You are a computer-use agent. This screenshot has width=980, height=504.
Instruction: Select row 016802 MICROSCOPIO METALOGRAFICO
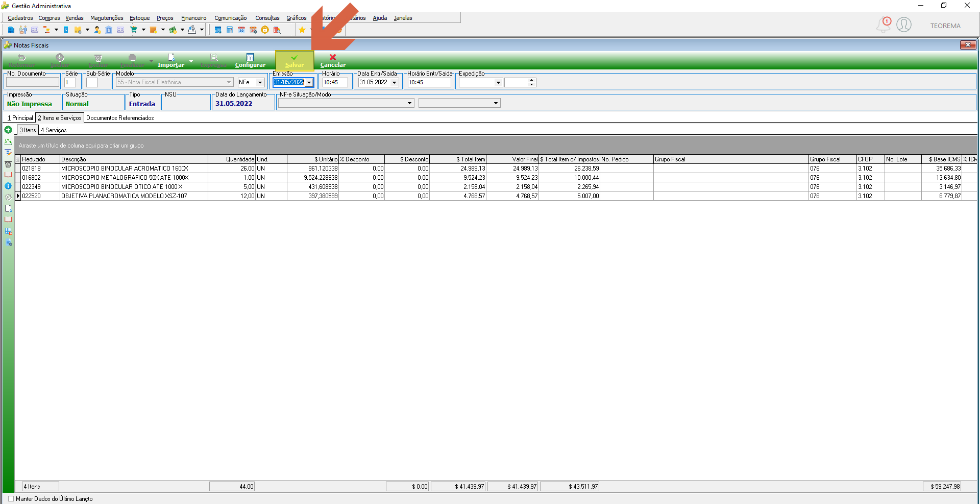coord(496,178)
